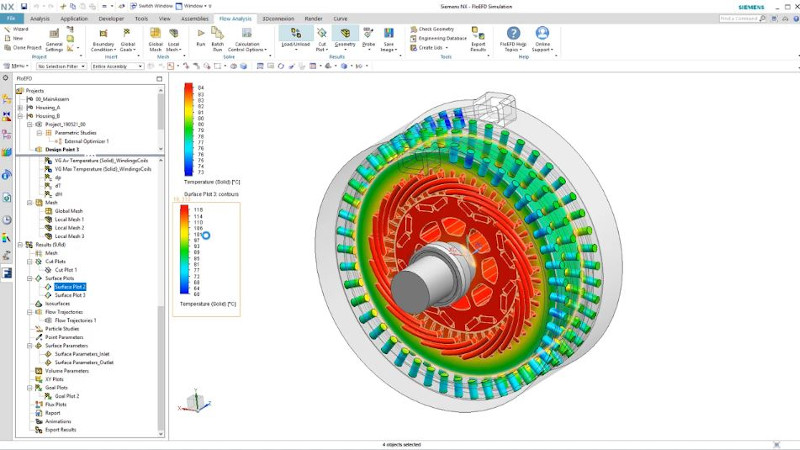
Task: Switch to the Assemblies ribbon tab
Action: [x=195, y=18]
